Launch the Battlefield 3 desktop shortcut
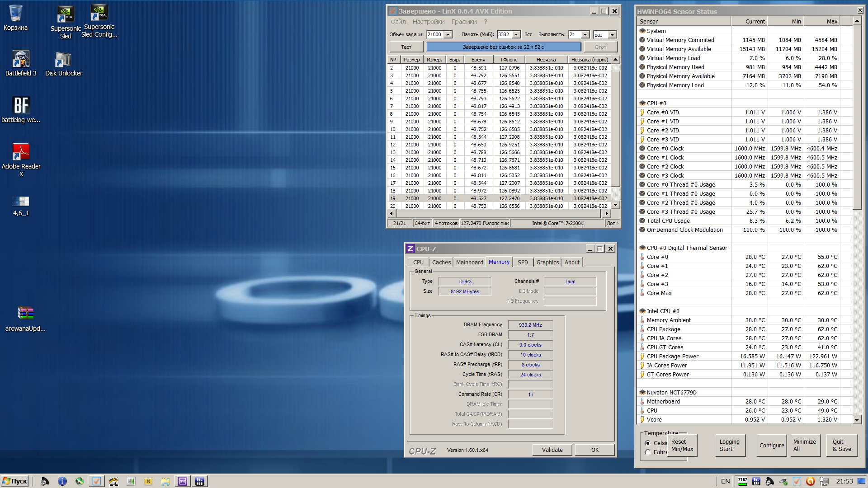Screen dimensions: 868x488 click(x=21, y=64)
